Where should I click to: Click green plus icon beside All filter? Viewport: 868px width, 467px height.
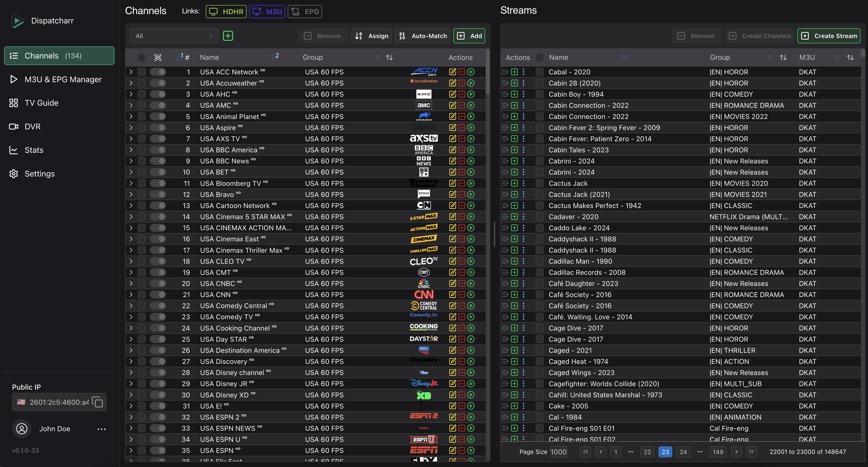click(228, 36)
